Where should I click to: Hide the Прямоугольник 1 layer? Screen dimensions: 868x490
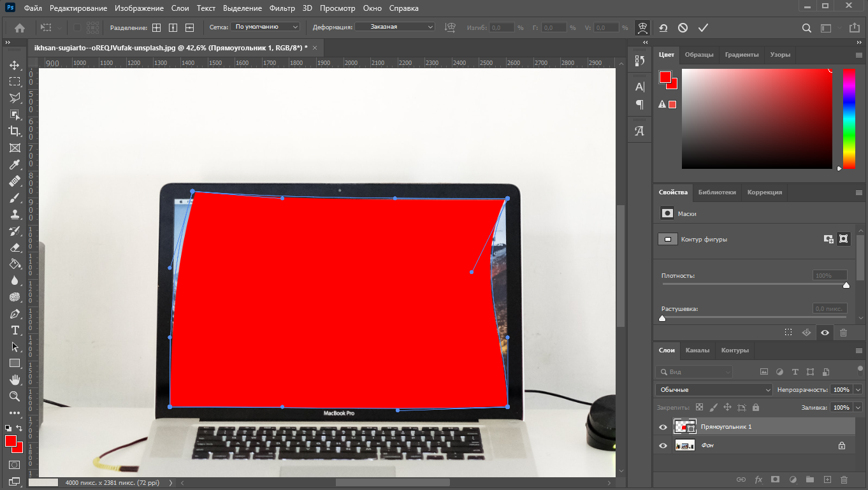coord(663,427)
